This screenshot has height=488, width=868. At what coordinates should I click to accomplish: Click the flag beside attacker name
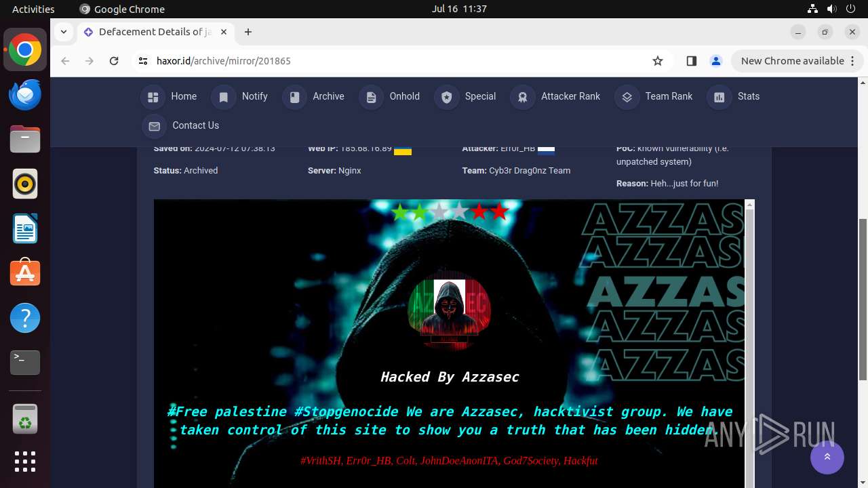pos(546,150)
